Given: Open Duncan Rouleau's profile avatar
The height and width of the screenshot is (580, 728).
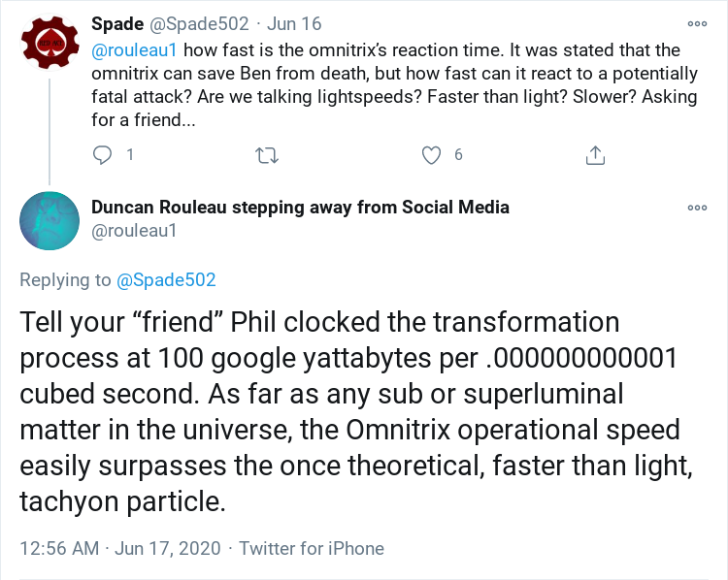Looking at the screenshot, I should point(50,220).
